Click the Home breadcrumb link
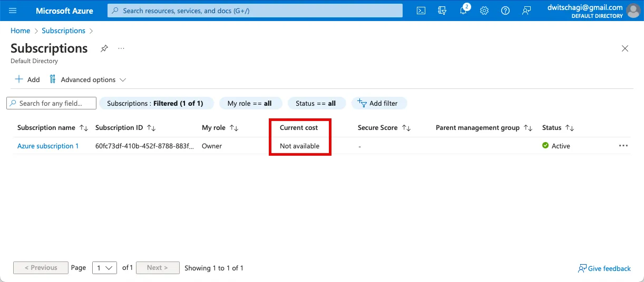 pyautogui.click(x=20, y=31)
